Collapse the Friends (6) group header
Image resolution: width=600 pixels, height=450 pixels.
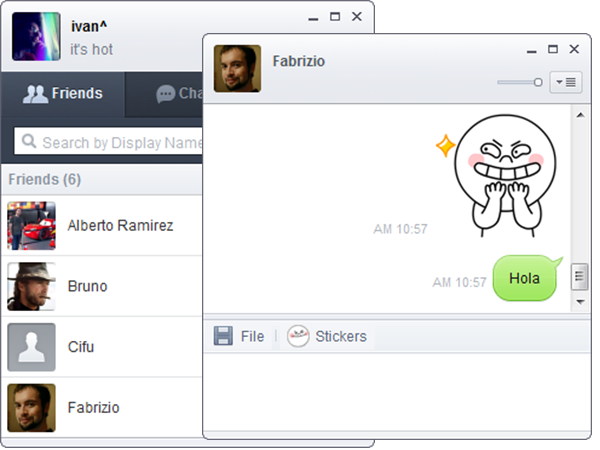pos(45,180)
